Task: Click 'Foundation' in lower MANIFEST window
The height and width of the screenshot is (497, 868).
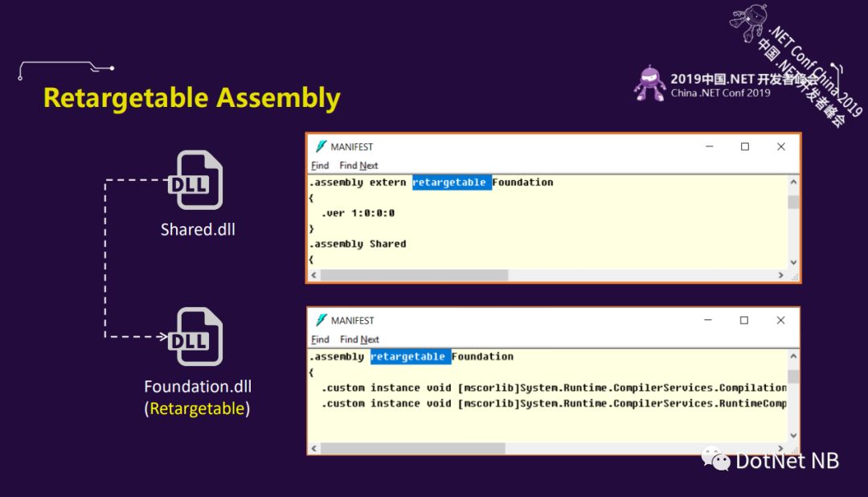Action: pos(482,356)
